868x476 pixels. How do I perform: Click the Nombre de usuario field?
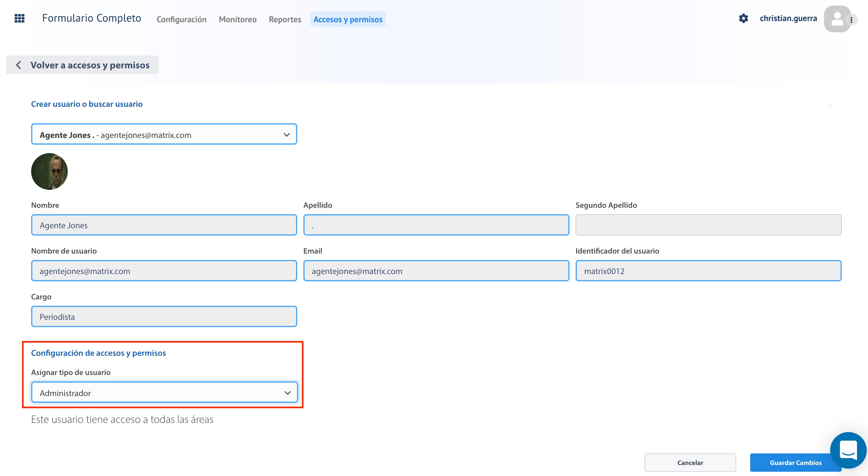tap(164, 271)
